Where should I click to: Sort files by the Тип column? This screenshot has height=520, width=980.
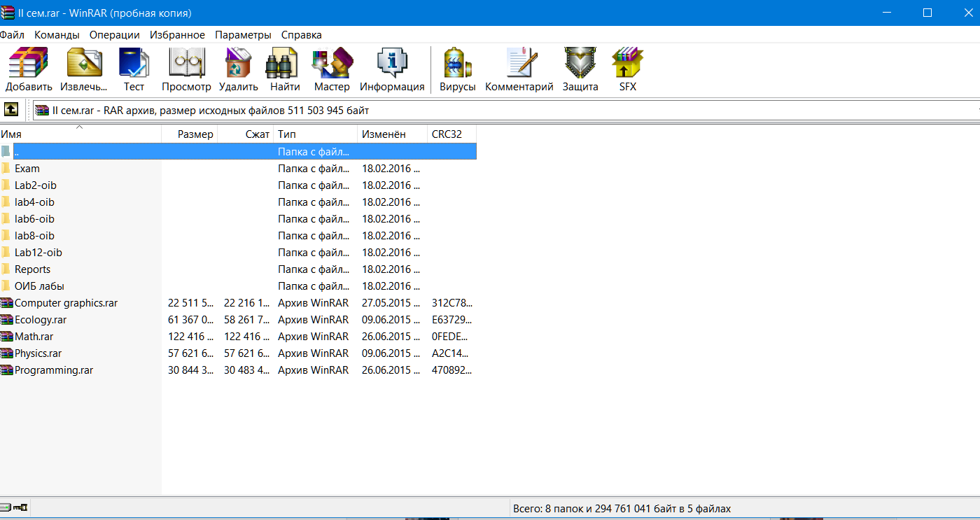tap(316, 134)
